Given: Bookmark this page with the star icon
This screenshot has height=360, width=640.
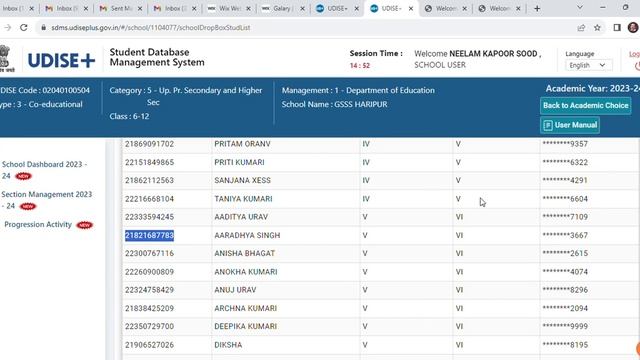Looking at the screenshot, I should (597, 27).
